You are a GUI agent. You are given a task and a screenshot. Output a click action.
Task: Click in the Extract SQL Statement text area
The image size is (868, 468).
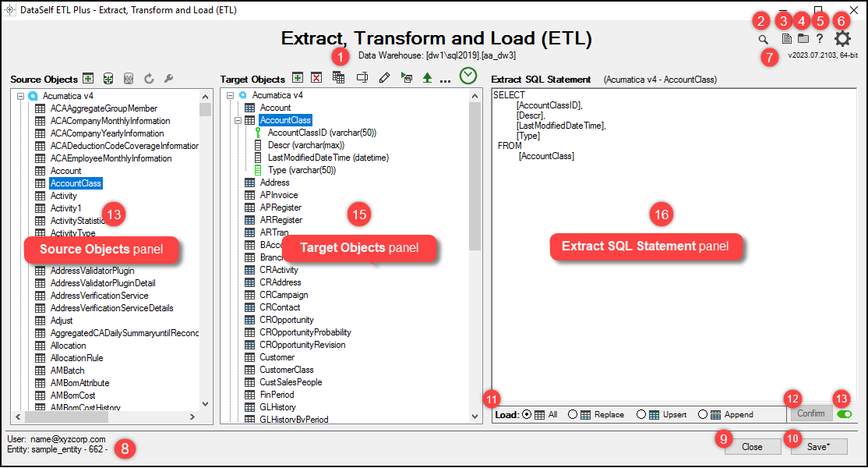coord(639,296)
